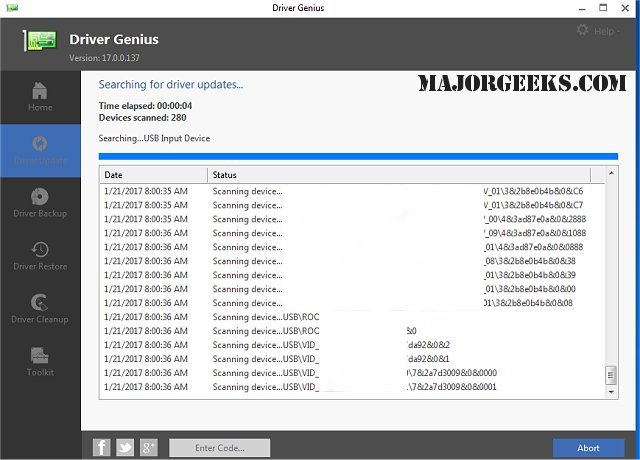Click the scan progress bar
The width and height of the screenshot is (640, 460).
(358, 156)
